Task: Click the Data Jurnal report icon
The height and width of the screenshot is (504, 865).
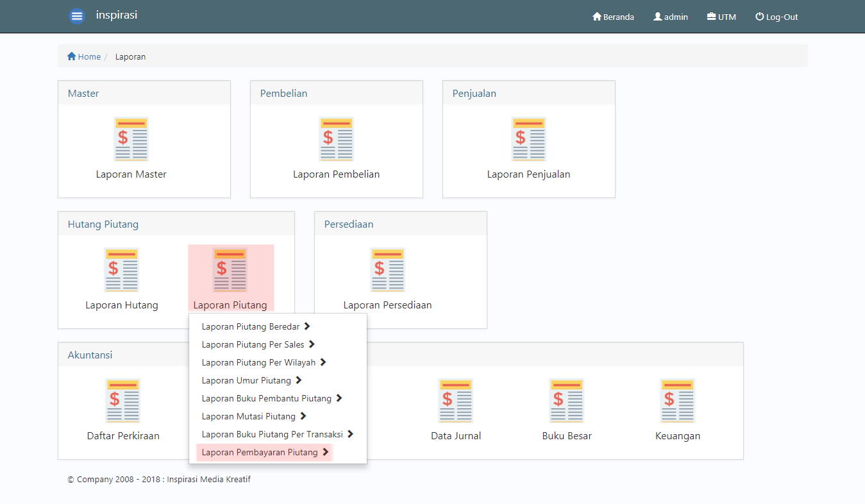Action: tap(455, 401)
